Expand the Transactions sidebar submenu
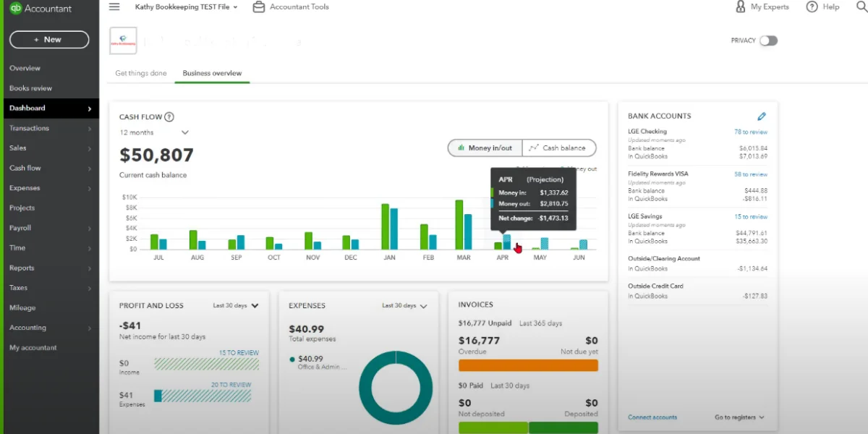This screenshot has height=434, width=868. tap(90, 128)
